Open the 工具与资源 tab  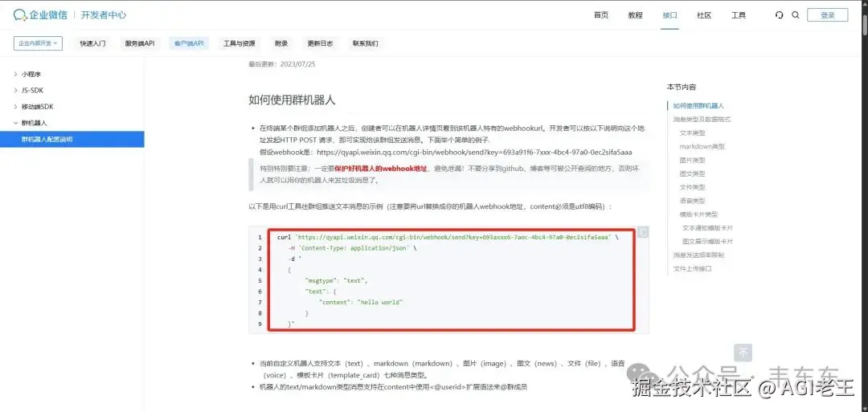(240, 43)
